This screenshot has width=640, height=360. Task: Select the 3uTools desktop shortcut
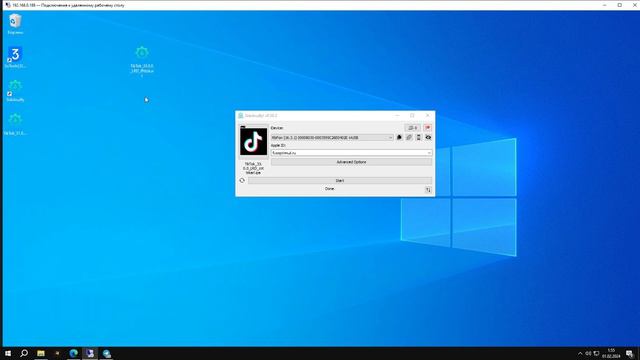pyautogui.click(x=15, y=57)
